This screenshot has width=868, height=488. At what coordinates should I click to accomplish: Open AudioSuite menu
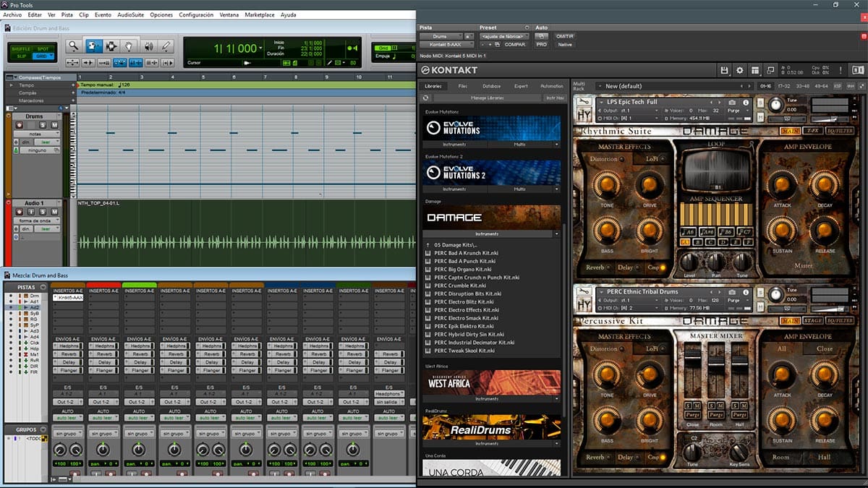click(130, 14)
